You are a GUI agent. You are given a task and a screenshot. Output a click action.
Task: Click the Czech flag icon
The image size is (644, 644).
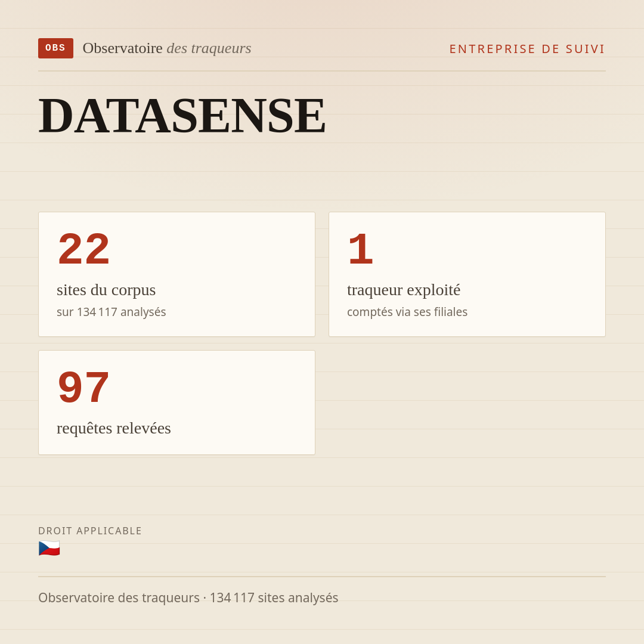pos(49,549)
